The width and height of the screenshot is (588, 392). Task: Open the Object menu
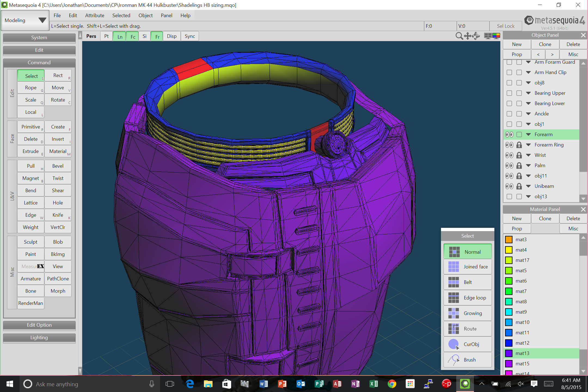(145, 16)
